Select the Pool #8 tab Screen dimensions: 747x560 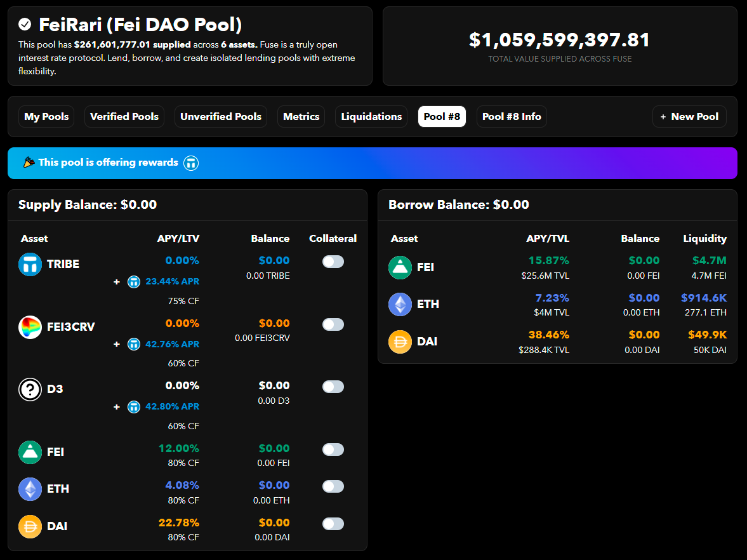(x=442, y=117)
